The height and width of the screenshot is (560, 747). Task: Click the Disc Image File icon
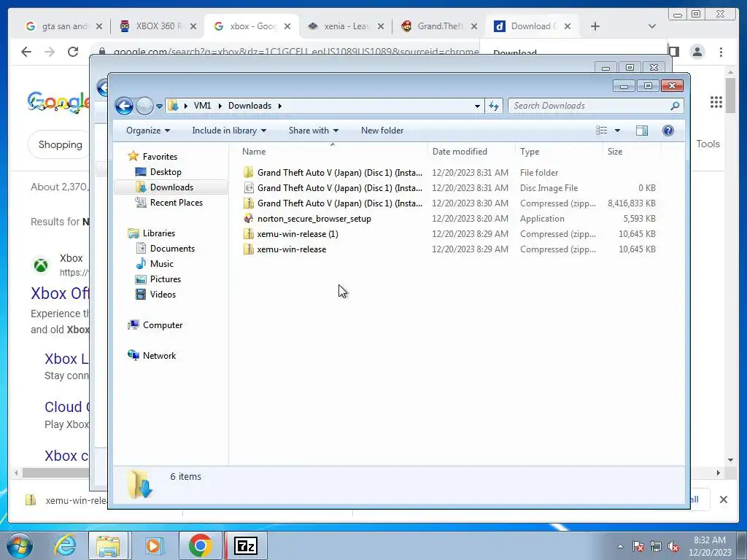coord(248,187)
